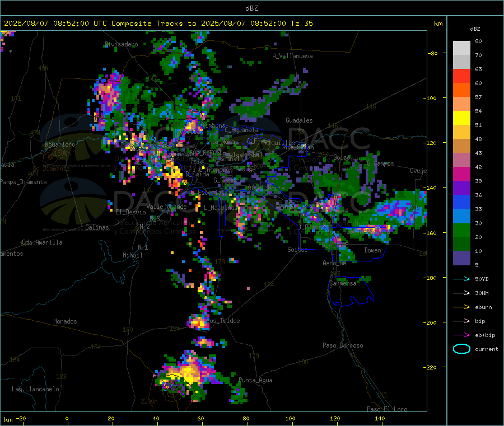Click the Punta_Agua place label
Screen dimensions: 504x426
(x=255, y=380)
